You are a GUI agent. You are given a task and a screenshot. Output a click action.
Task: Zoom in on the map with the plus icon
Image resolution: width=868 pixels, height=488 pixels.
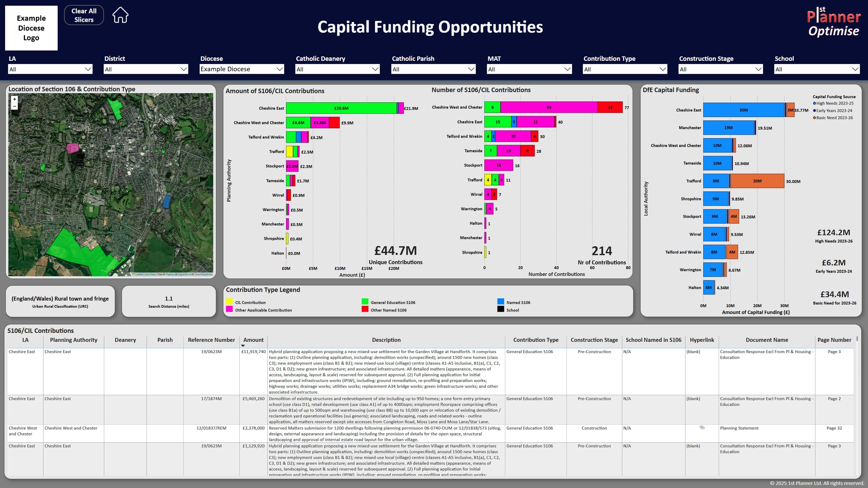(x=14, y=99)
